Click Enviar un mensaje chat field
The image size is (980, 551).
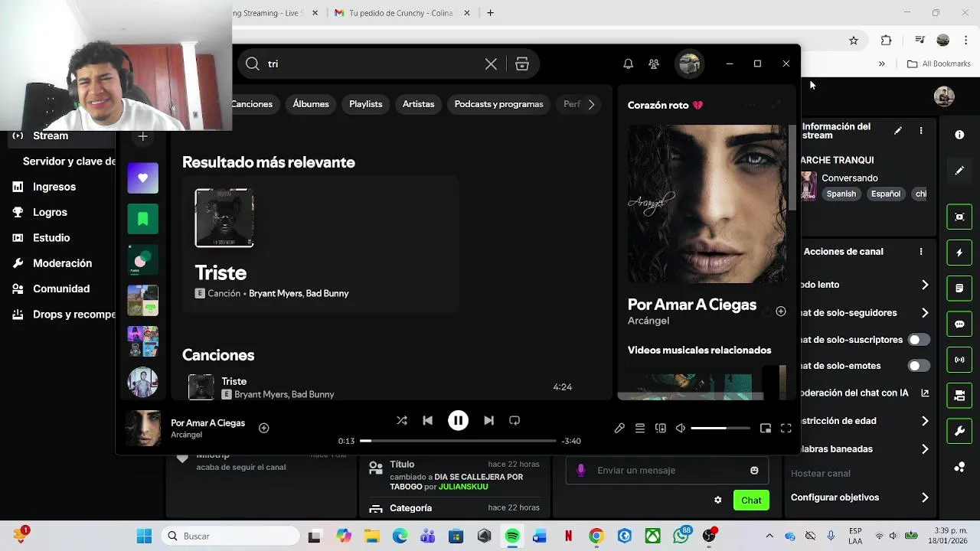pos(667,471)
